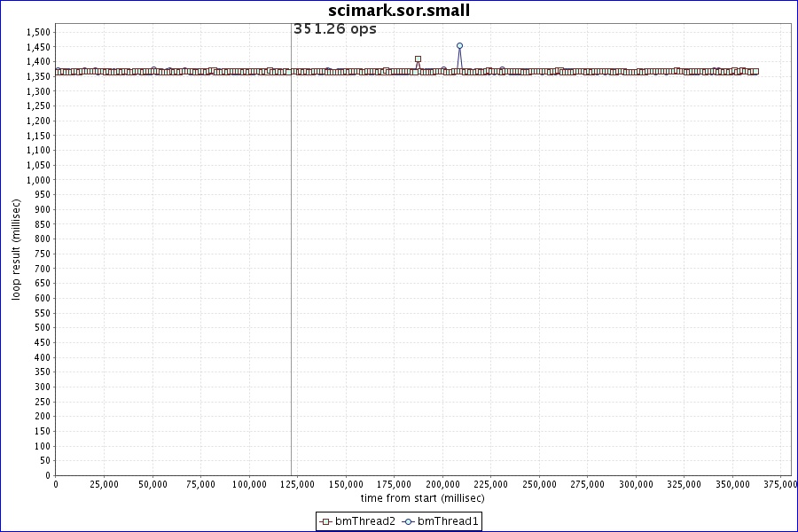Click the last data point on the series

[x=755, y=72]
